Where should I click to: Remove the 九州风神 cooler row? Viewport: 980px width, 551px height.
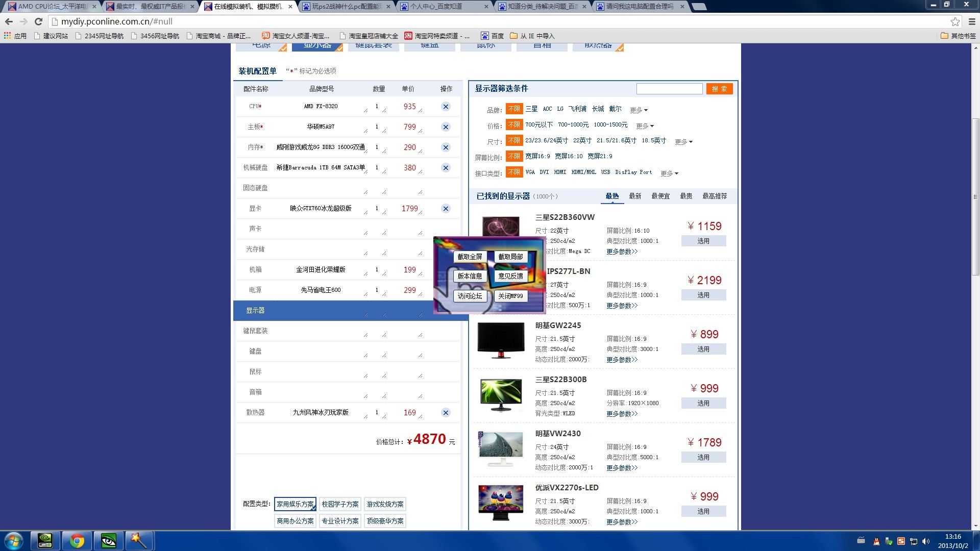point(446,413)
